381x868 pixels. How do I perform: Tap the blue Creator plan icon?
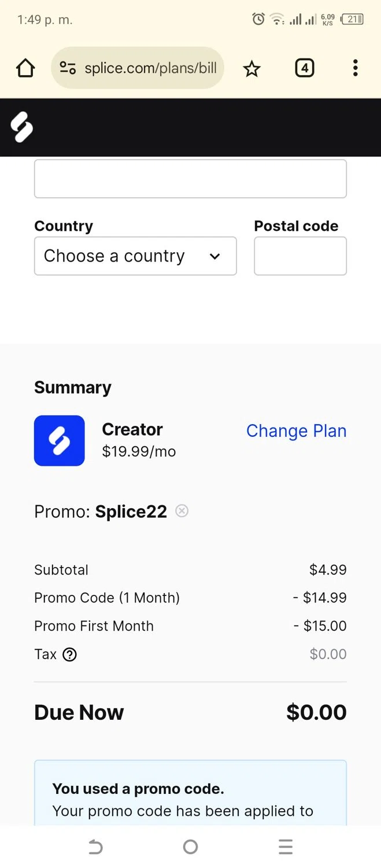pos(60,440)
